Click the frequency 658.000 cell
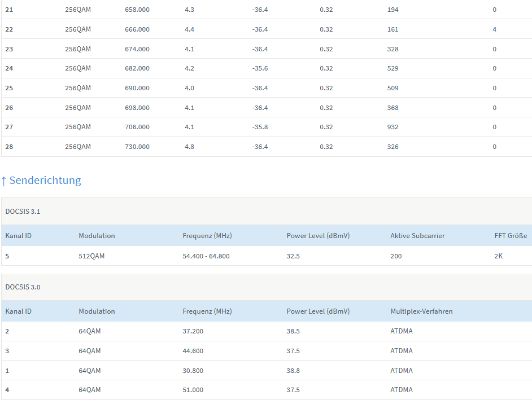The height and width of the screenshot is (400, 532). 137,10
